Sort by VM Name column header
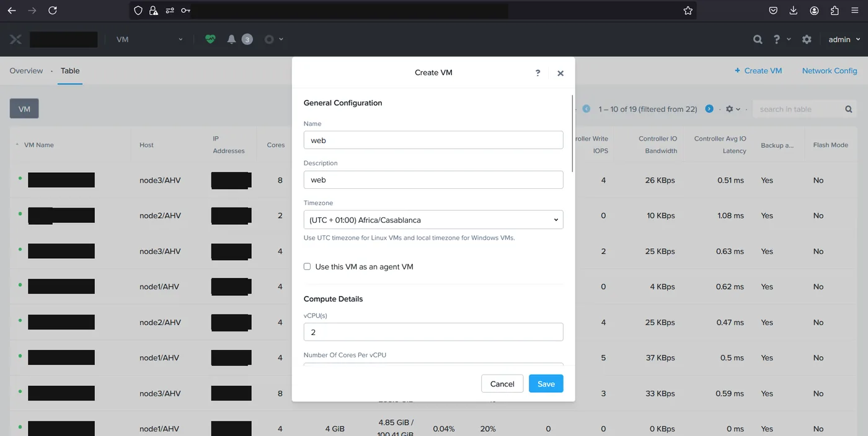 38,145
